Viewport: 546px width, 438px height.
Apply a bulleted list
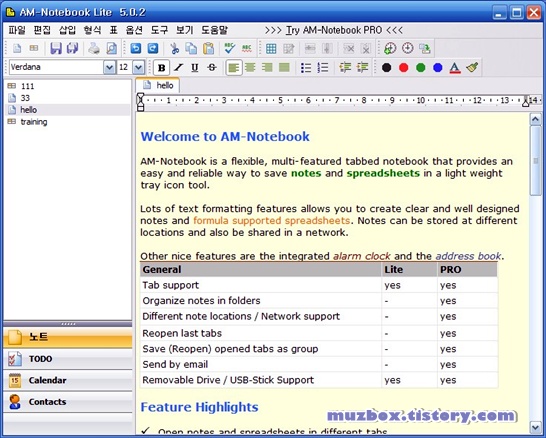pyautogui.click(x=306, y=68)
